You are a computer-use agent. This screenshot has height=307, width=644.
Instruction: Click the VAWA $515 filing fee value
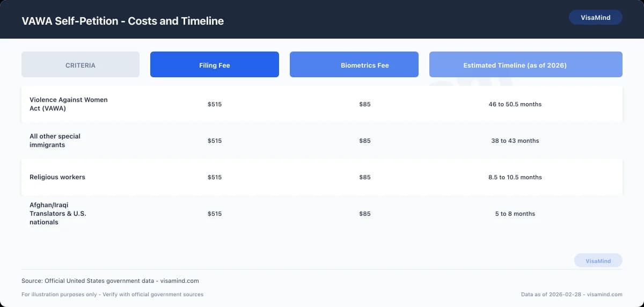click(214, 104)
